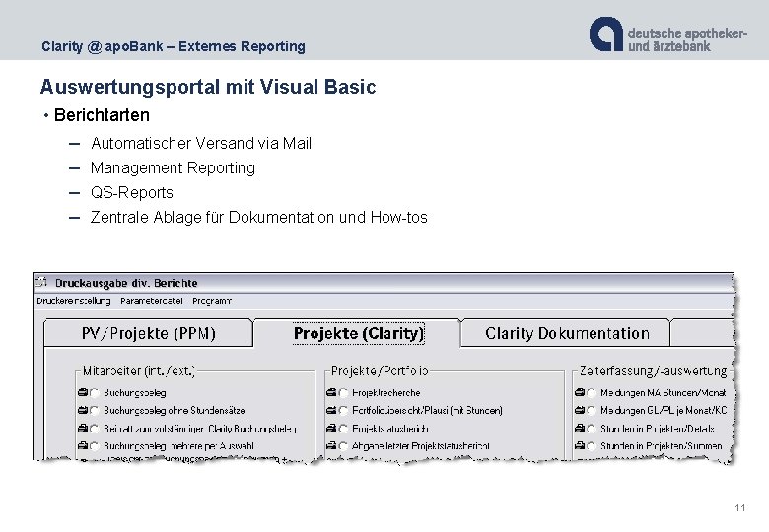
Task: Click the Automatischer Versand via Mail line
Action: pyautogui.click(x=201, y=143)
